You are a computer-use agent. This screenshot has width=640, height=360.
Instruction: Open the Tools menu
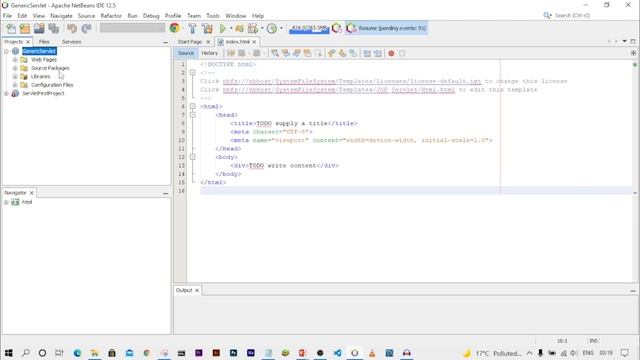[213, 16]
